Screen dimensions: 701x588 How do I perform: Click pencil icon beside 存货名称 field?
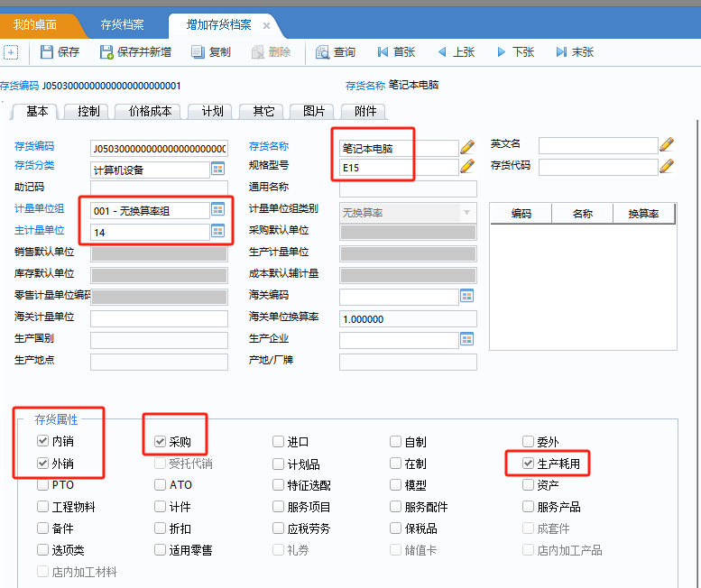pyautogui.click(x=467, y=146)
